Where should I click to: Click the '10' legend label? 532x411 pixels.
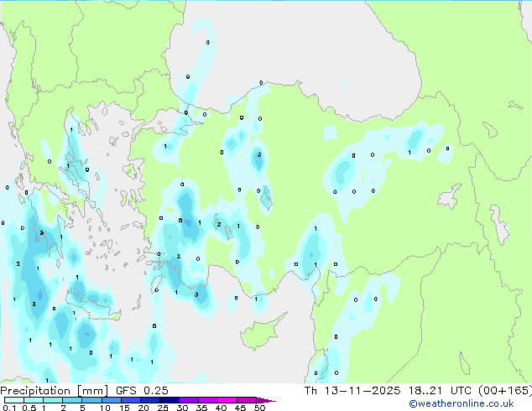coord(105,408)
